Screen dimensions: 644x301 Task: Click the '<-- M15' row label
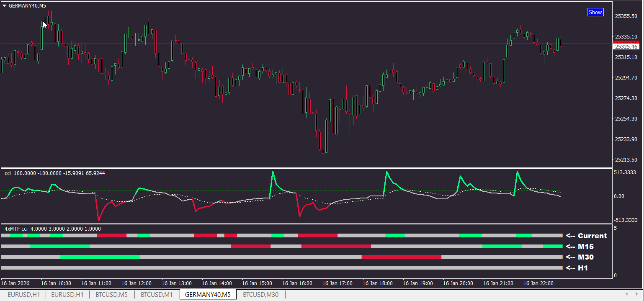(580, 247)
